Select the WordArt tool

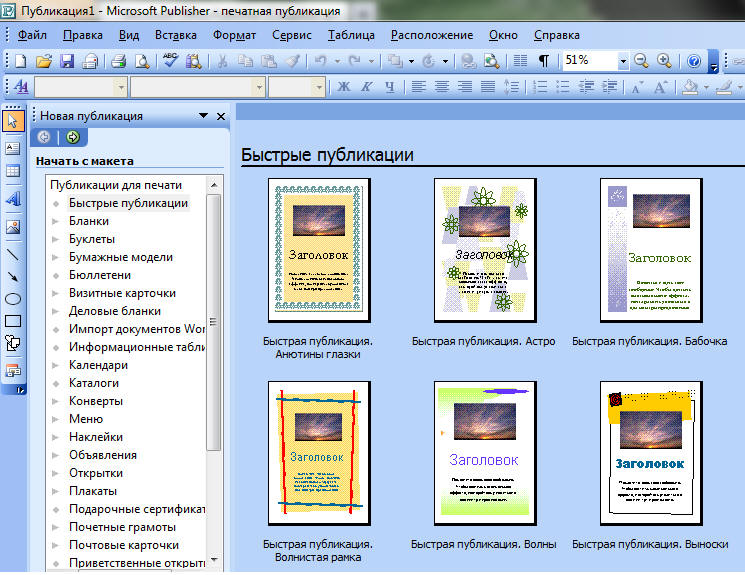[13, 199]
